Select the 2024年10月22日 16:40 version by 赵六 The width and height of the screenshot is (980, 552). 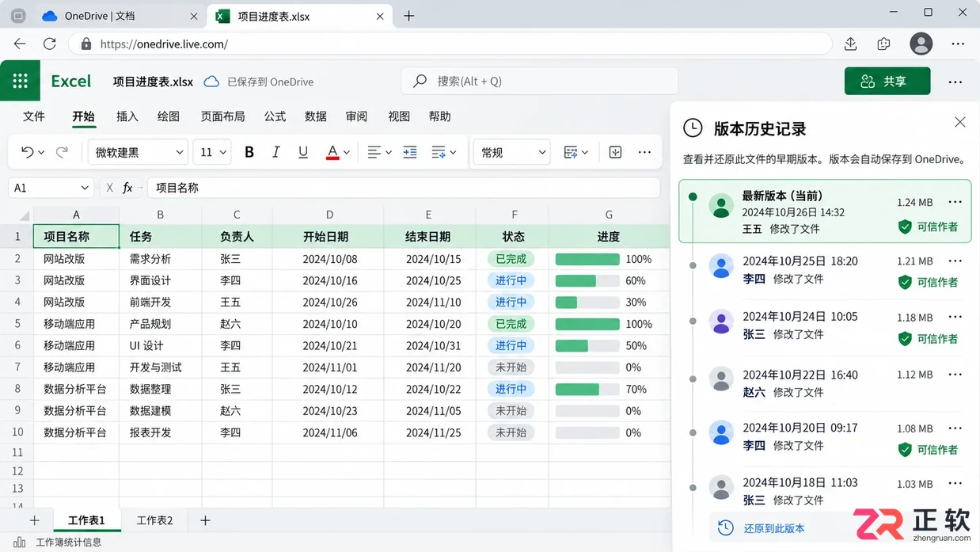click(825, 383)
